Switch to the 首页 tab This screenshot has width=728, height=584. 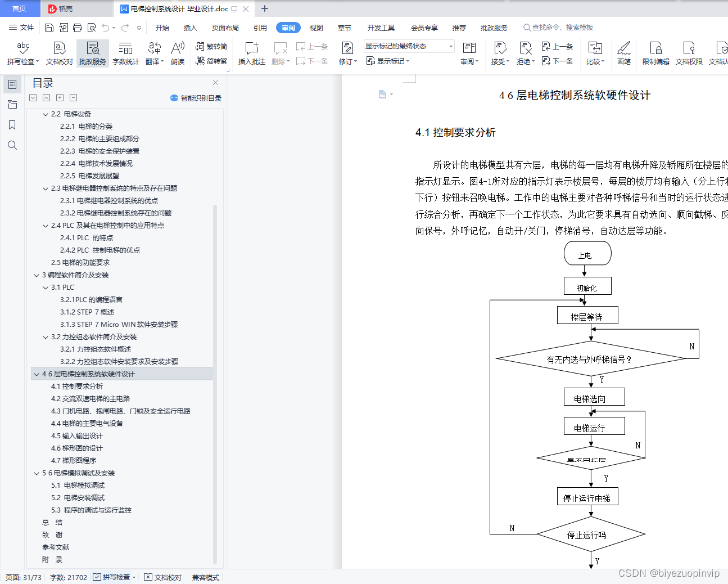[19, 8]
